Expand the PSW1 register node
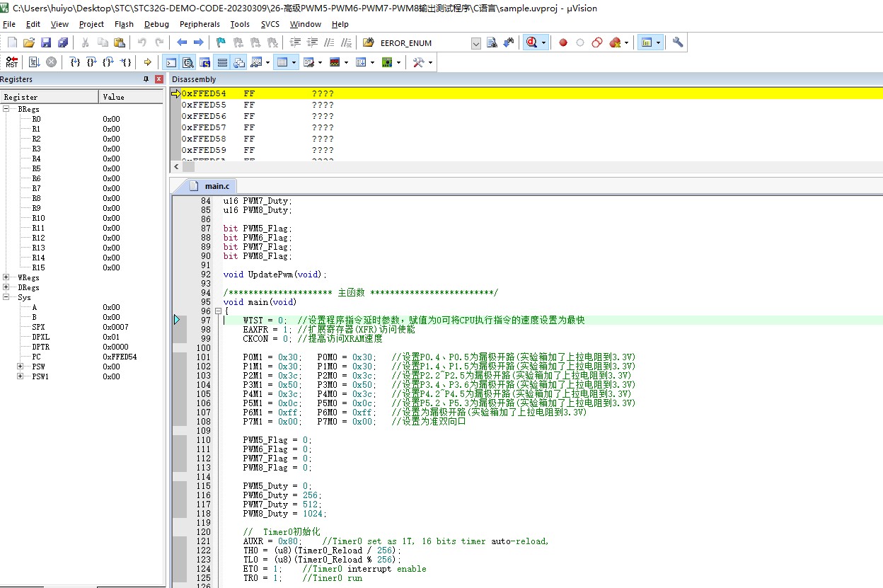Screen dimensions: 883x588 click(x=20, y=376)
